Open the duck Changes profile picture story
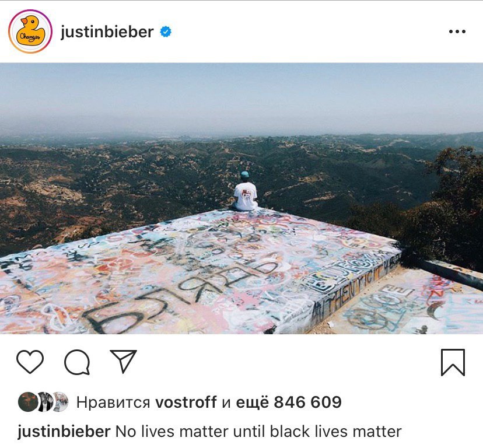 click(30, 32)
